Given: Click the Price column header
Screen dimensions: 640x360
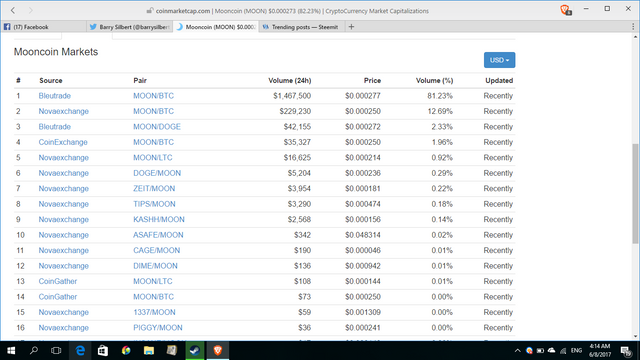Looking at the screenshot, I should (372, 80).
